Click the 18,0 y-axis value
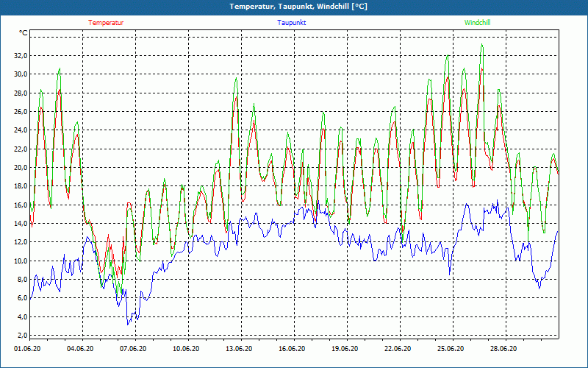The image size is (588, 368). click(x=21, y=186)
